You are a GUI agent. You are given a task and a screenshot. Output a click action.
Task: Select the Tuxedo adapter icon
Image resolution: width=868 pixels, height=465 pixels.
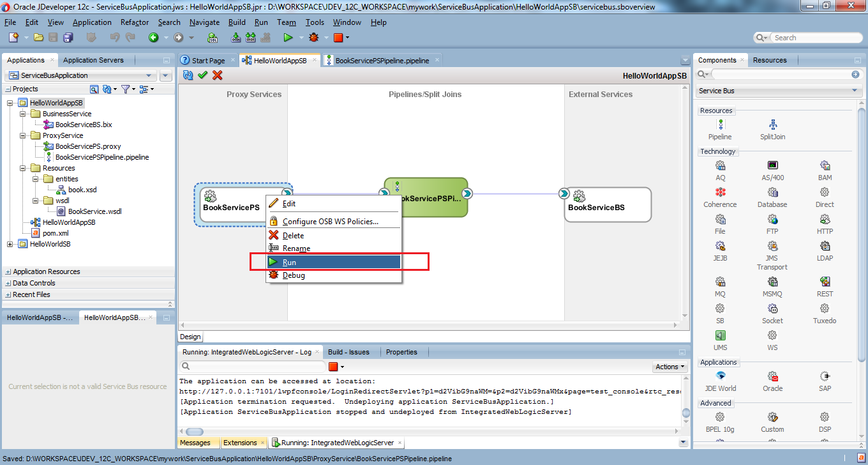pos(825,309)
